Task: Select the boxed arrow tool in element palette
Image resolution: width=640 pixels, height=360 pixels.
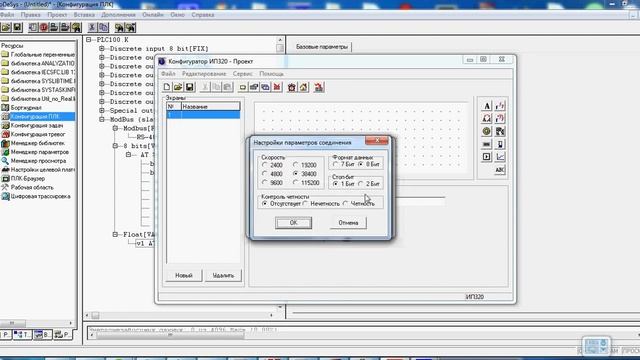Action: 487,157
